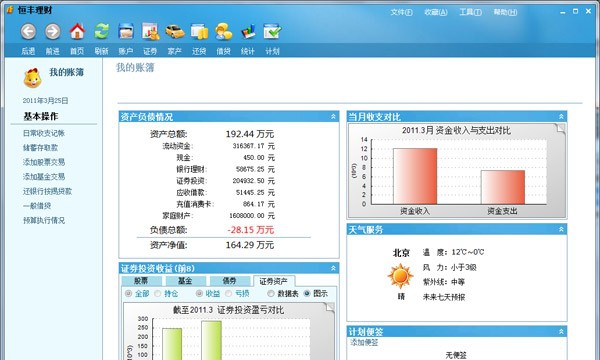
Task: Select the 图示 radio button
Action: click(x=307, y=293)
